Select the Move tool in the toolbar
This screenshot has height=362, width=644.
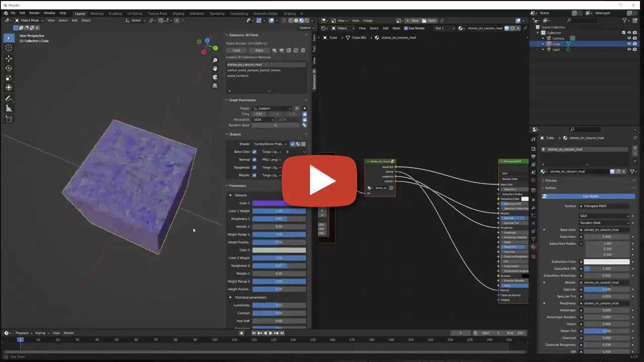point(9,58)
